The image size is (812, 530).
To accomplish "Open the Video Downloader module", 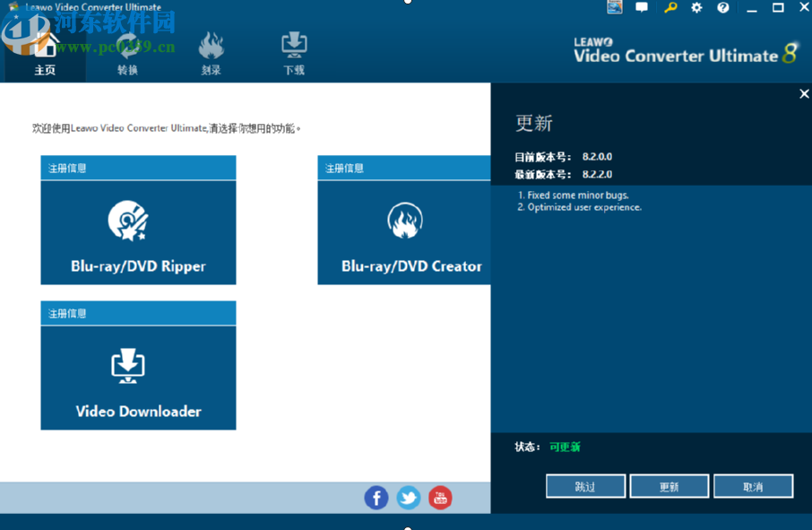I will 138,378.
